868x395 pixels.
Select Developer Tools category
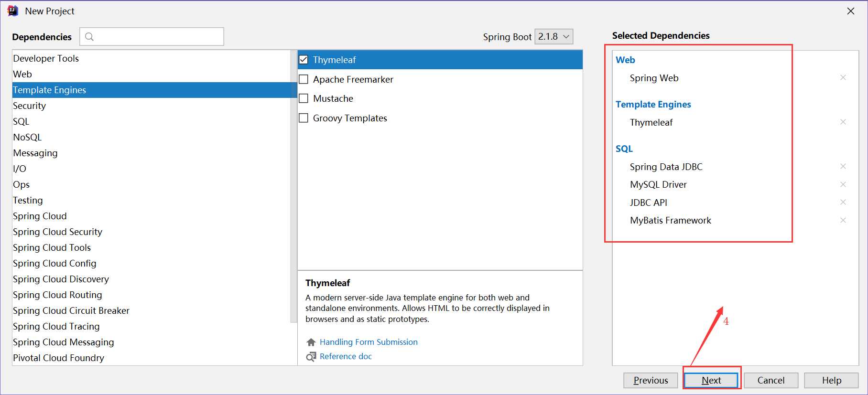[151, 58]
